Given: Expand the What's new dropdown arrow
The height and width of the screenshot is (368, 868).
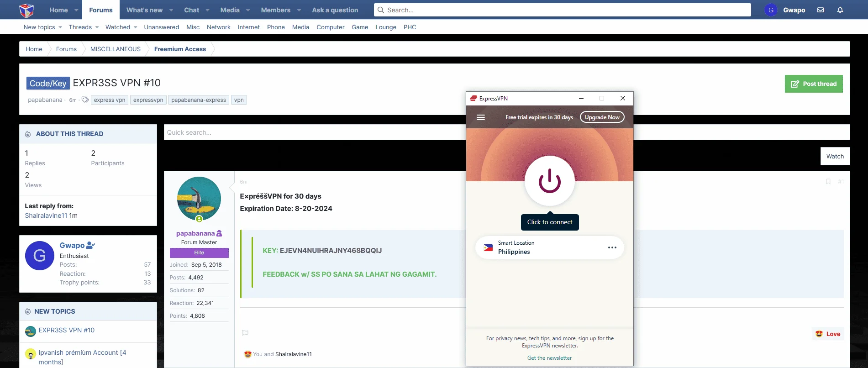Looking at the screenshot, I should click(x=171, y=10).
